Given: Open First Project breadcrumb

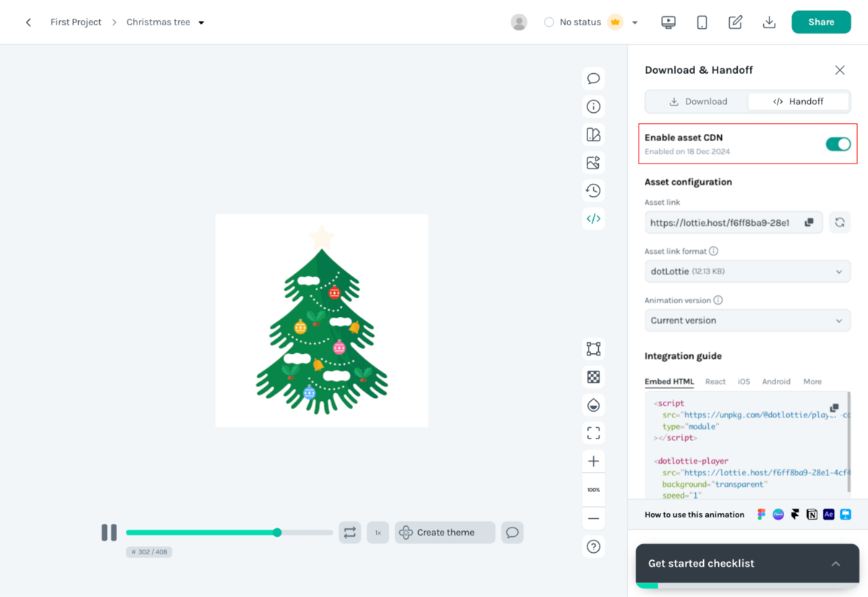Looking at the screenshot, I should click(x=76, y=22).
